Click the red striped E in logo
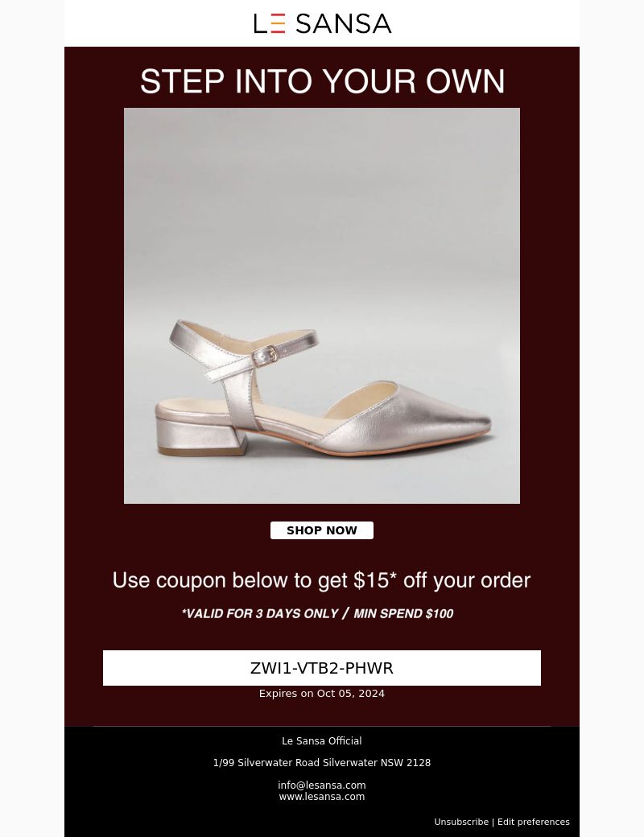 click(279, 23)
